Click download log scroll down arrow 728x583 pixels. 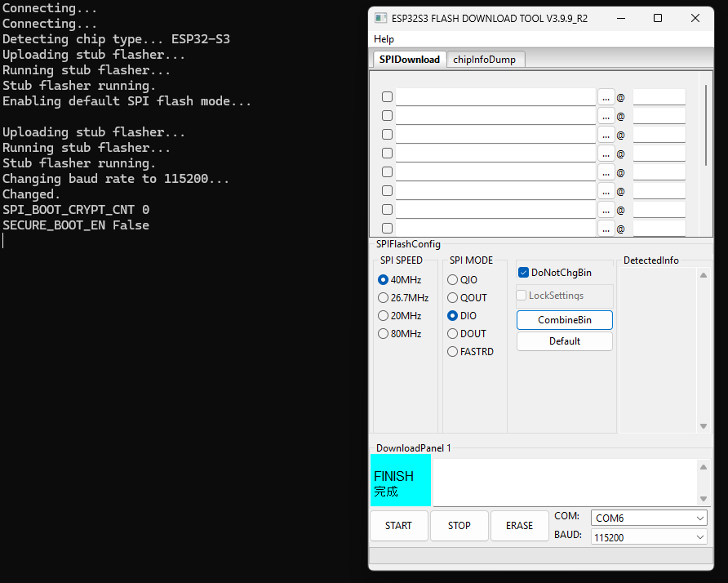tap(704, 498)
